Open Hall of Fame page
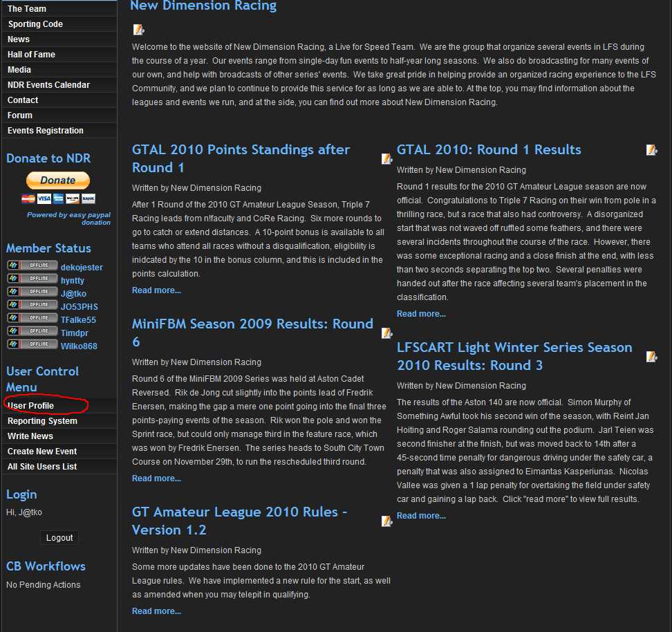Screen dimensions: 672x632 (59, 55)
